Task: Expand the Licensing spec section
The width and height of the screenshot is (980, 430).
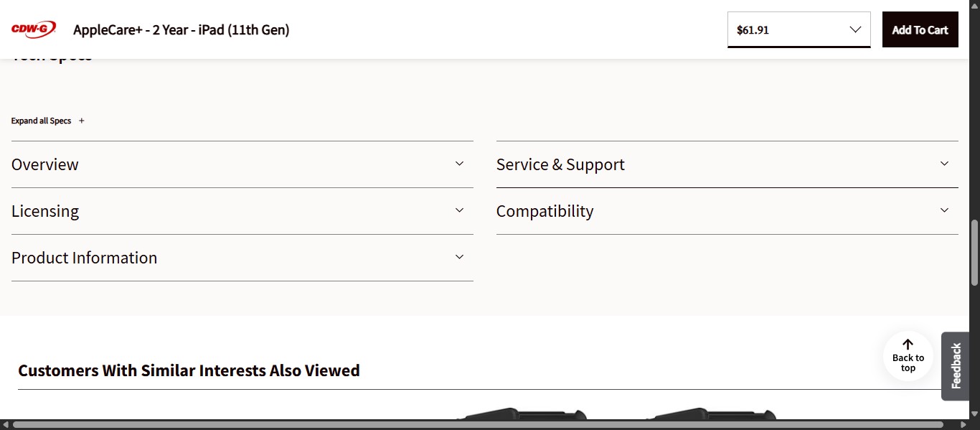Action: pos(459,210)
